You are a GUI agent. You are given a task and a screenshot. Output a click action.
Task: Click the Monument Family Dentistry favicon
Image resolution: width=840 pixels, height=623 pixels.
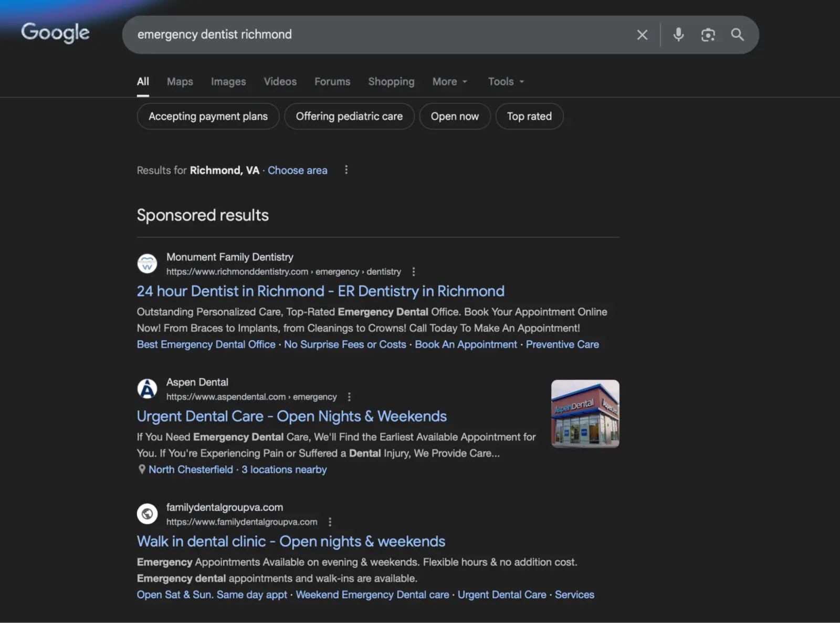147,263
